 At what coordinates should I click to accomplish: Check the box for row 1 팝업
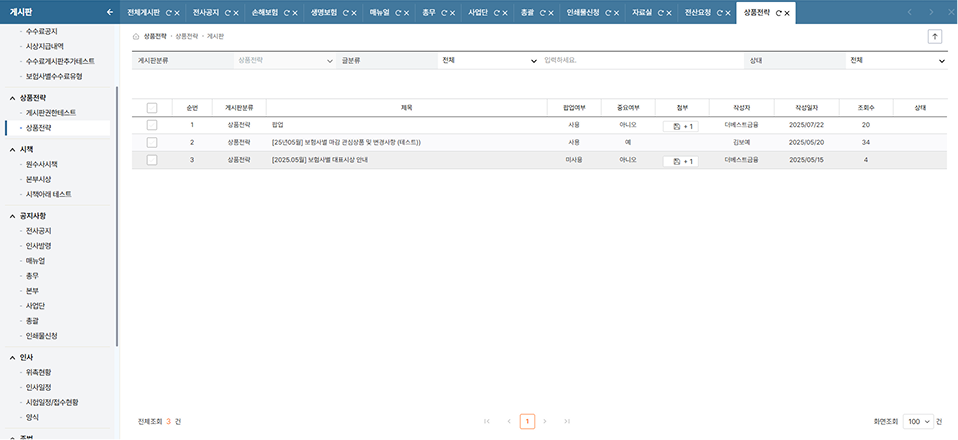tap(152, 125)
